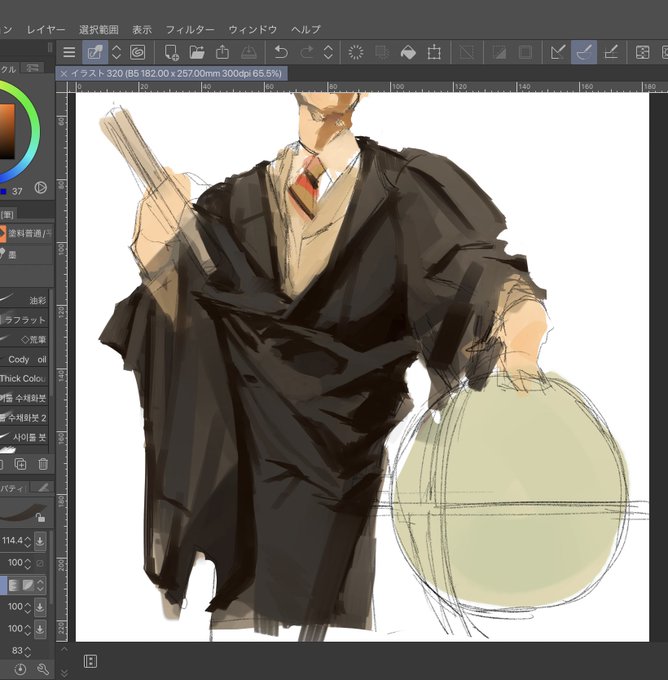This screenshot has height=680, width=668.
Task: Open the ヘルプ menu
Action: [306, 29]
